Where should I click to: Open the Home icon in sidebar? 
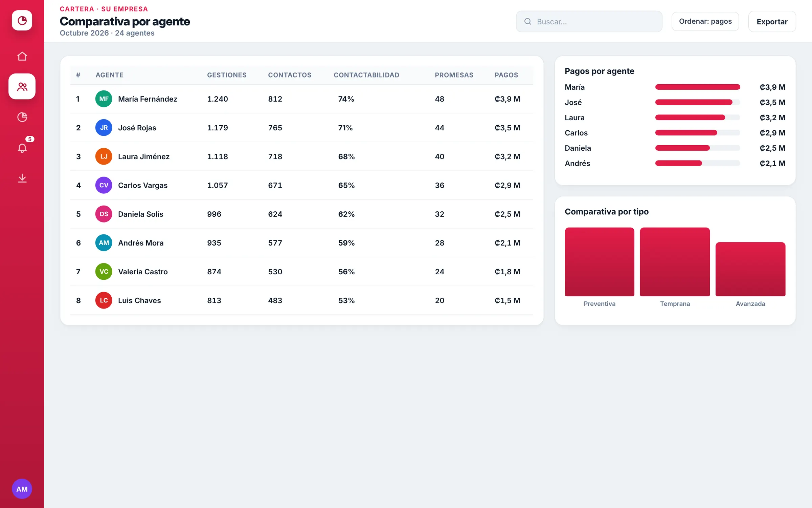[x=22, y=56]
